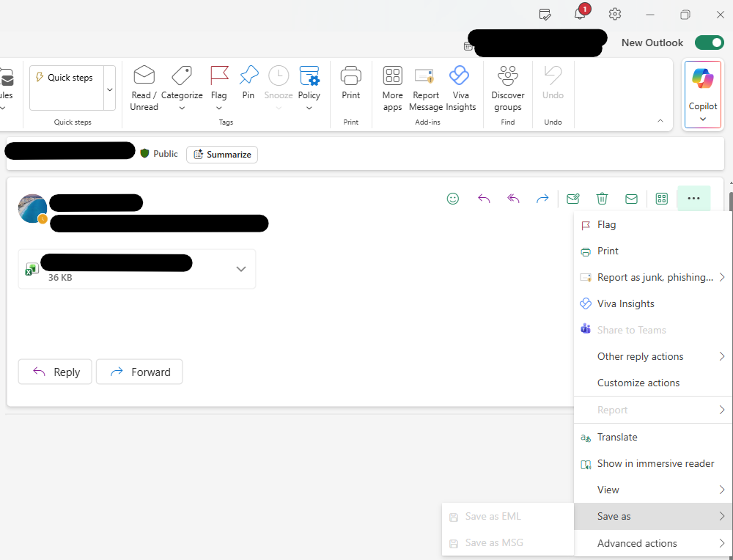The height and width of the screenshot is (560, 733).
Task: Select Print in the context menu
Action: tap(653, 251)
